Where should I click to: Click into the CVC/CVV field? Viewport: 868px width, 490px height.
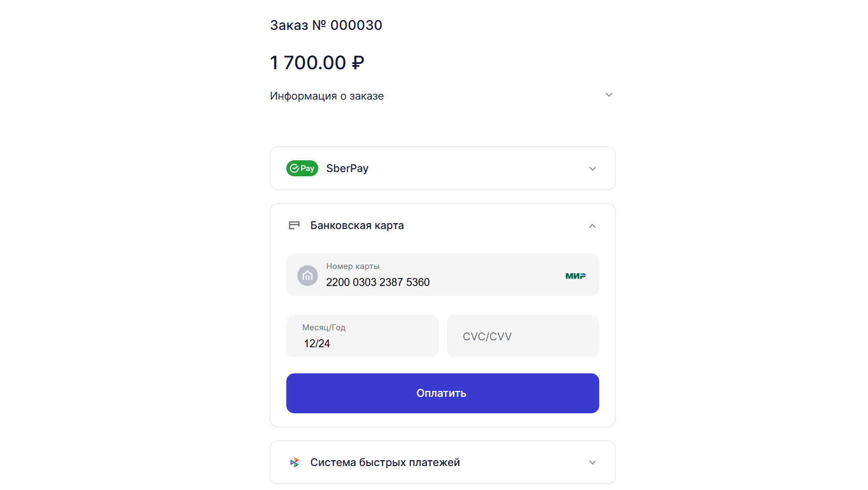(x=523, y=337)
